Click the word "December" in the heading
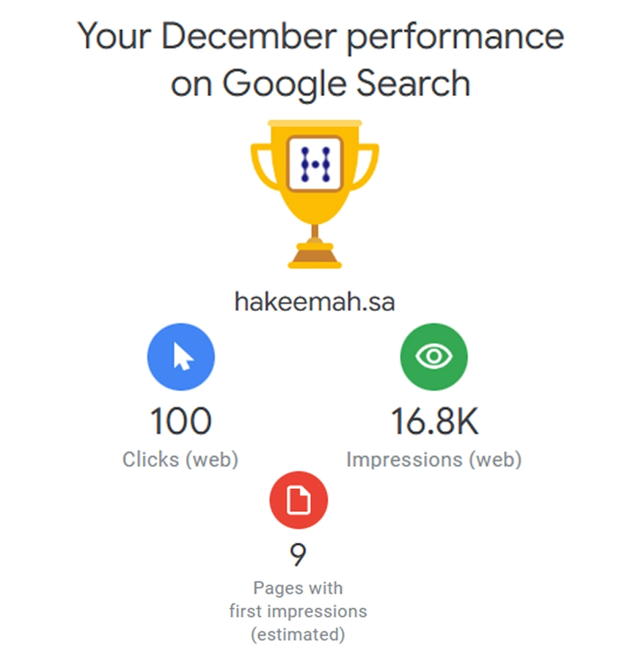This screenshot has width=644, height=660. pos(243,37)
